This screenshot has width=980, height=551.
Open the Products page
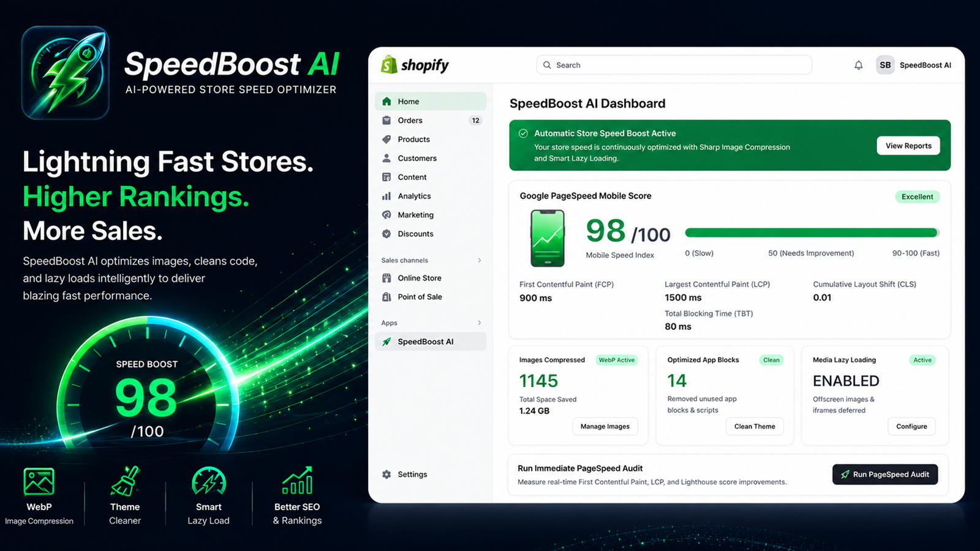click(431, 140)
